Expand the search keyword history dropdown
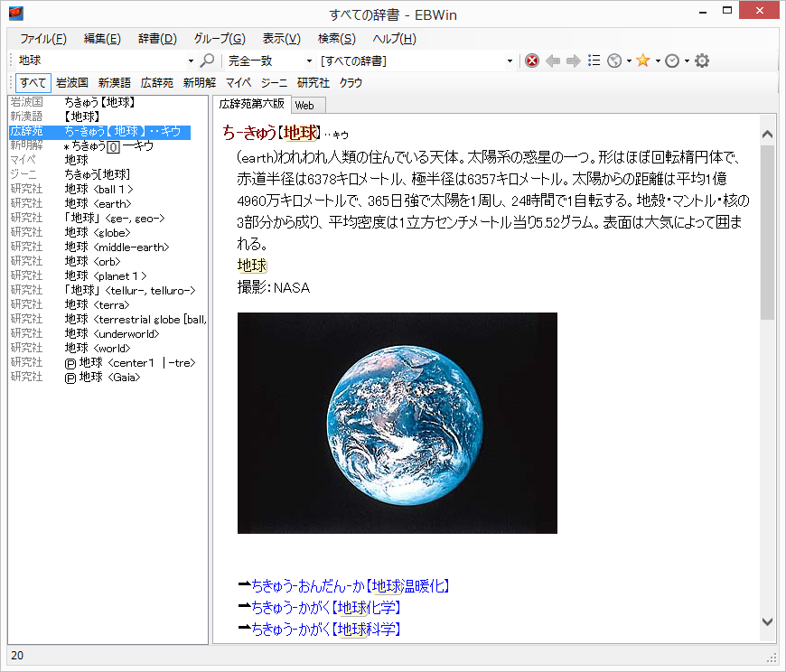The image size is (786, 672). (189, 60)
